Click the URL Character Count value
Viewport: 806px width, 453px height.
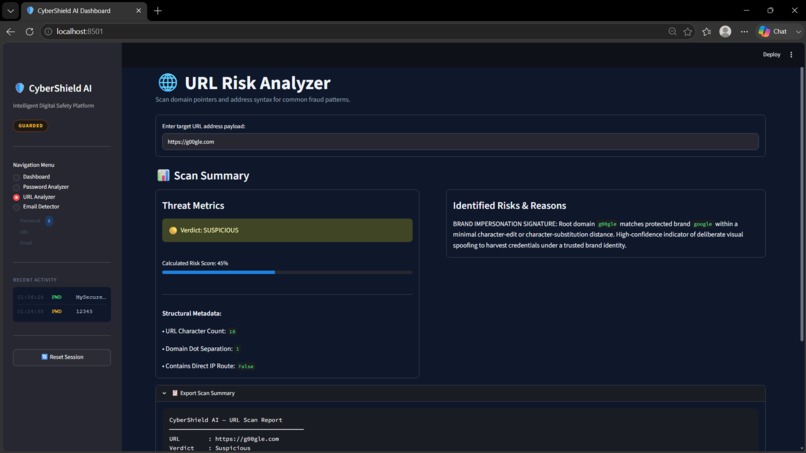pos(232,332)
